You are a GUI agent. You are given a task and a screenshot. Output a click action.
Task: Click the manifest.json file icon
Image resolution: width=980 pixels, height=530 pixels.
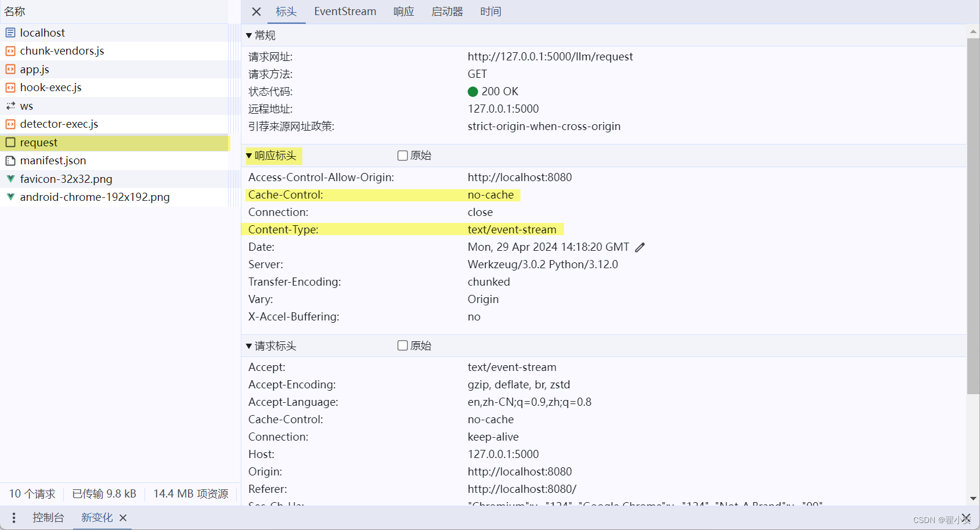(9, 160)
